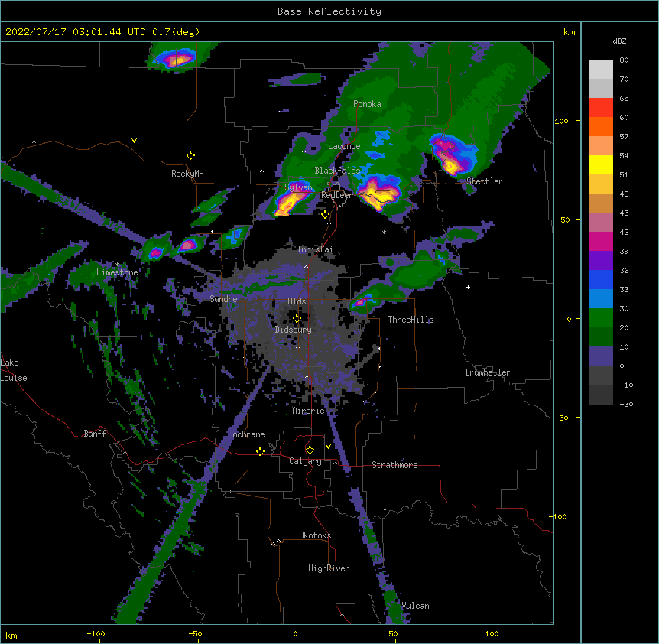Click the Didsbury town label

[293, 330]
